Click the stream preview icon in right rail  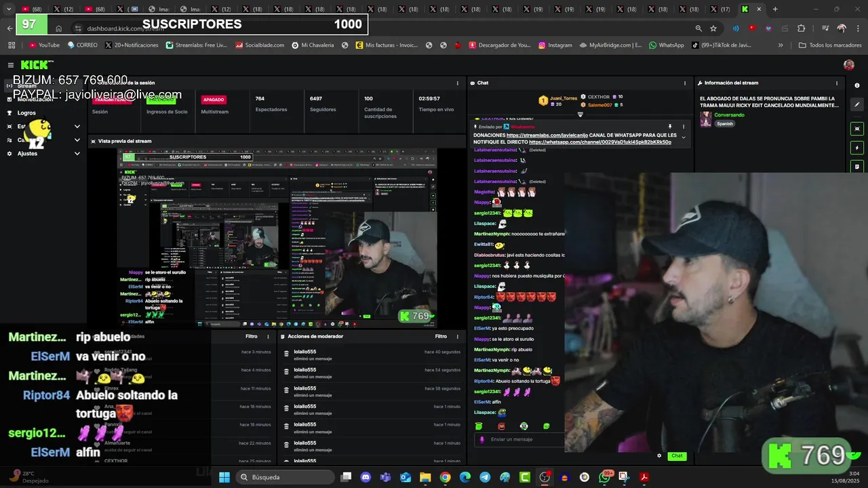point(857,129)
